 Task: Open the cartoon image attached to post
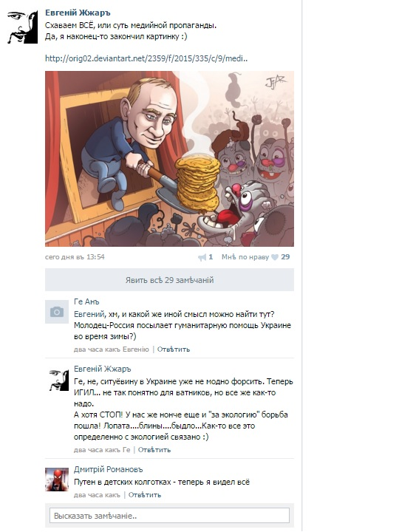169,158
